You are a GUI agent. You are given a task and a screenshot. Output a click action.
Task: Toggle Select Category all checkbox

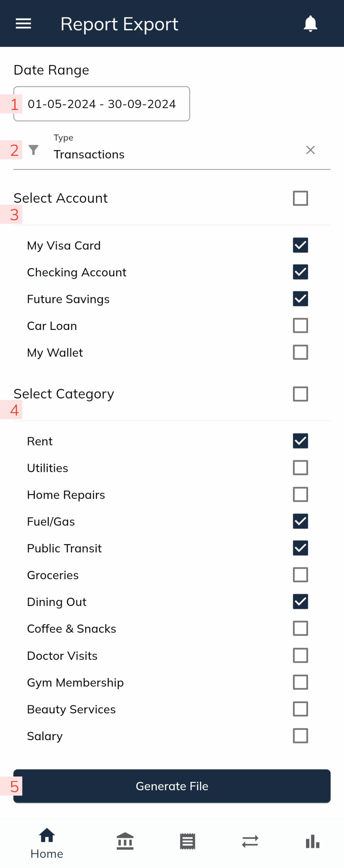point(300,394)
